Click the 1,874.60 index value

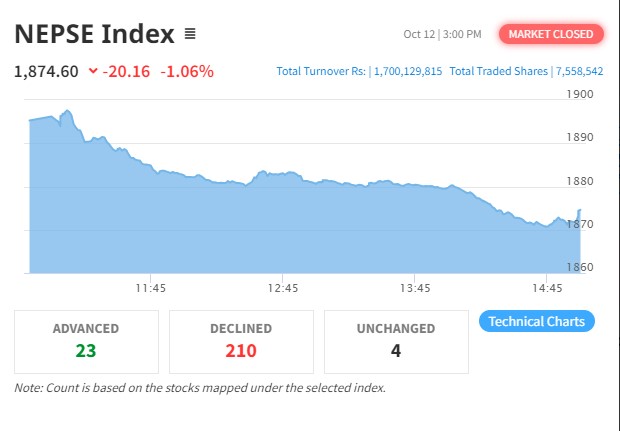46,71
